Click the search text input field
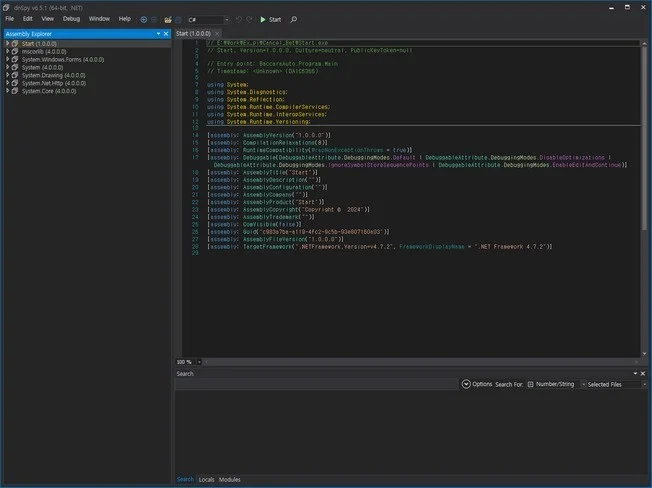 pyautogui.click(x=316, y=384)
